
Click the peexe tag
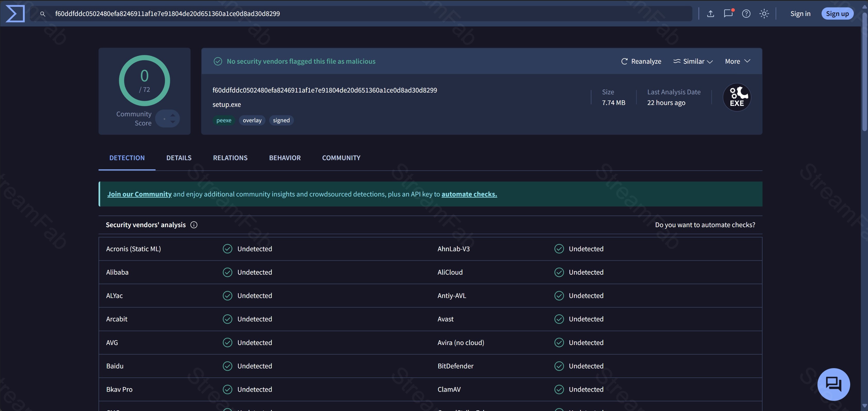click(224, 120)
